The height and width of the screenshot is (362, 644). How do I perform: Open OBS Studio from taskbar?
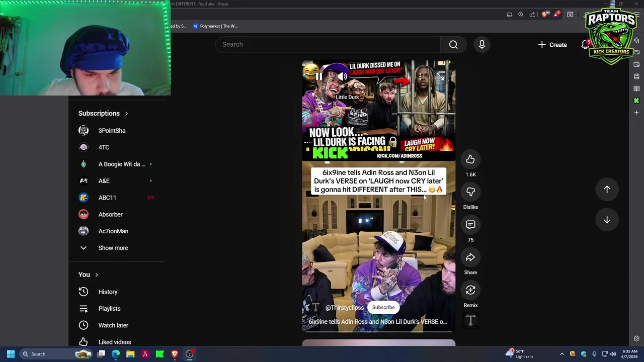coord(189,354)
